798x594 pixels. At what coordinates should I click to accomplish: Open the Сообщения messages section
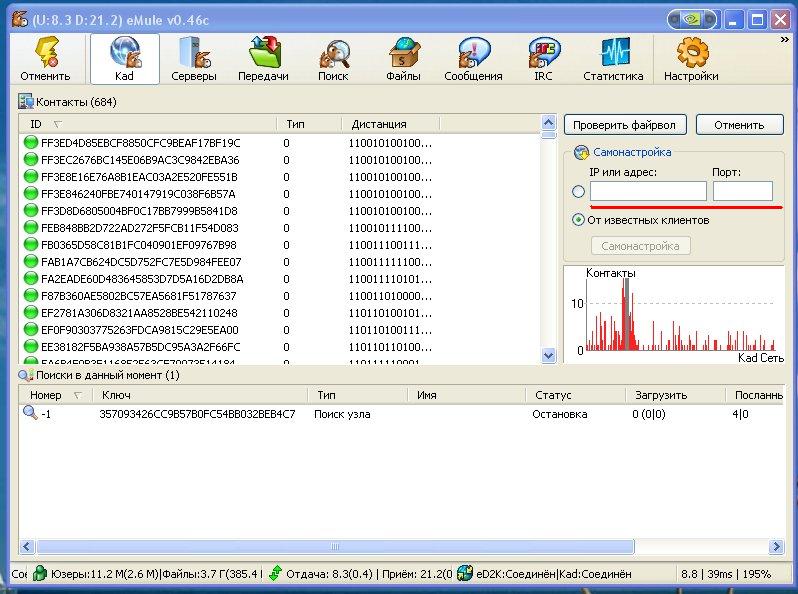click(473, 59)
